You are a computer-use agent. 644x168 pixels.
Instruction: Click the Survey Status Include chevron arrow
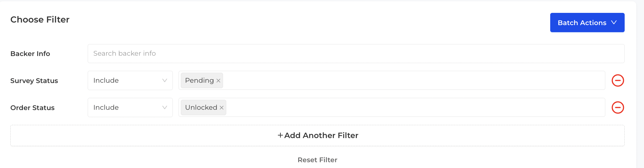[x=165, y=80]
